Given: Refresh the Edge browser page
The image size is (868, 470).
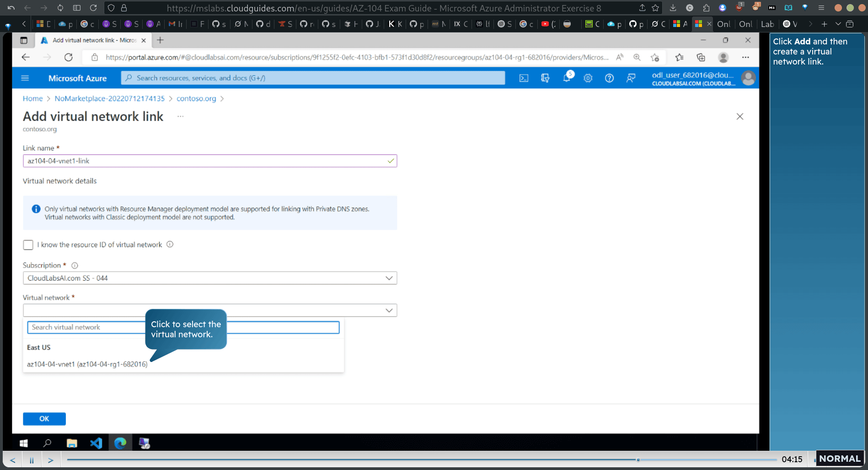Looking at the screenshot, I should pyautogui.click(x=69, y=57).
